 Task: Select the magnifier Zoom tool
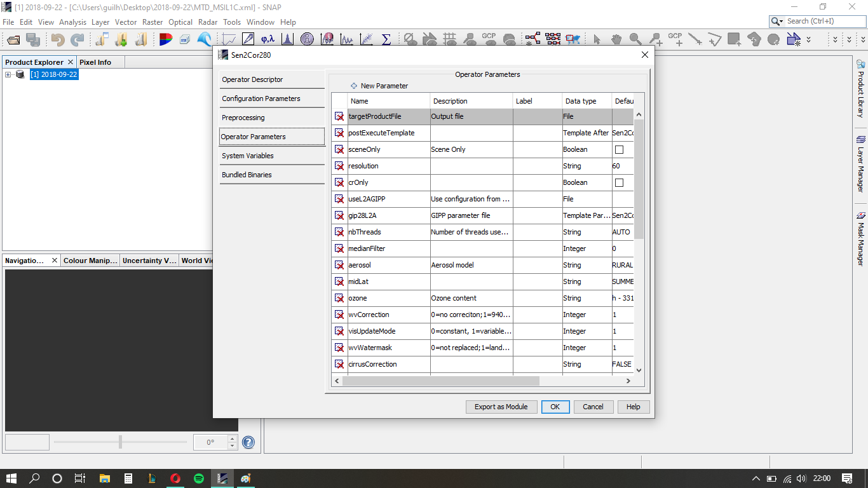tap(635, 39)
